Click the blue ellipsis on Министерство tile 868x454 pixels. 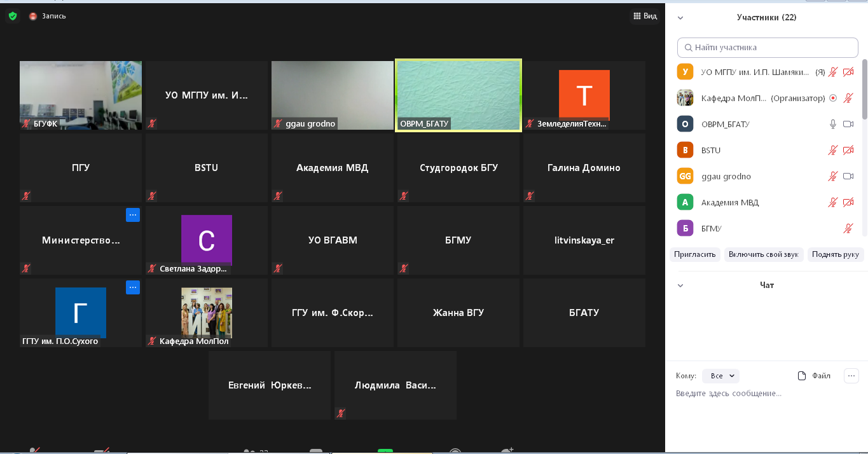(132, 215)
